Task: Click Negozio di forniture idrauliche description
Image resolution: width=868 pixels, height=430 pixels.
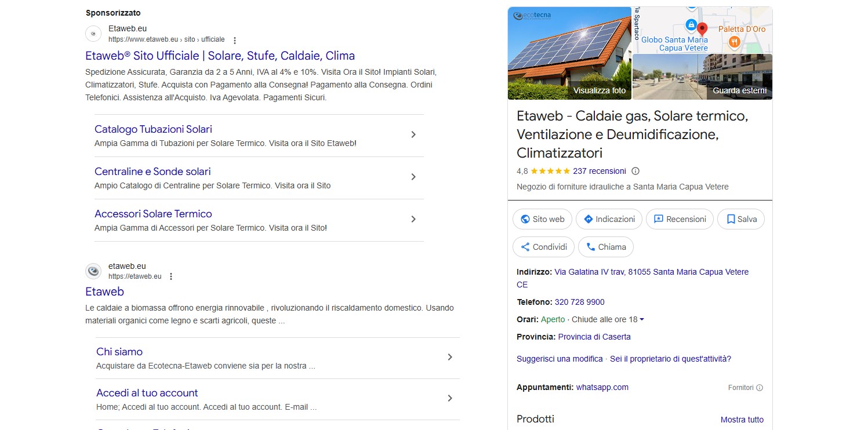Action: (x=623, y=187)
